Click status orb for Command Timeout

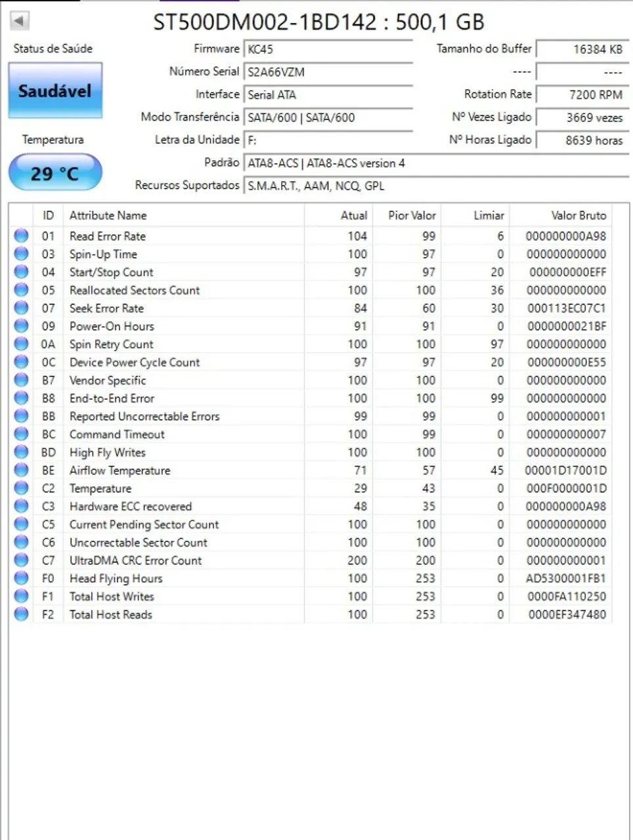22,434
